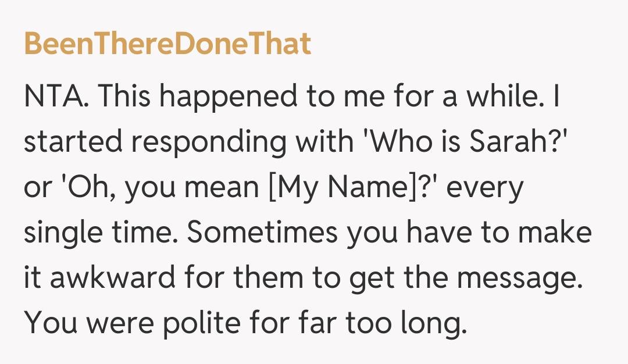The height and width of the screenshot is (364, 628).
Task: Click the word 'awkward' in the comment
Action: 112,277
